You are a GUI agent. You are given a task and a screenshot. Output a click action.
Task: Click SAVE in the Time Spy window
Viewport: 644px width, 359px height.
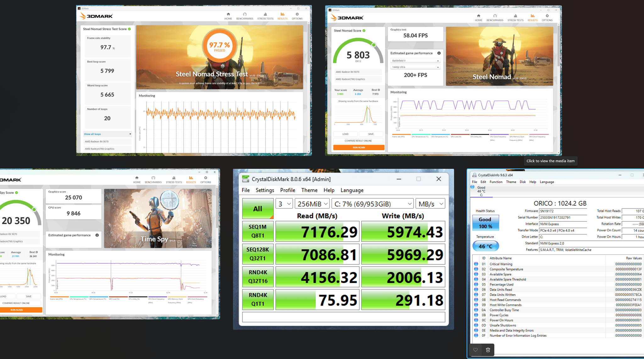pyautogui.click(x=29, y=296)
